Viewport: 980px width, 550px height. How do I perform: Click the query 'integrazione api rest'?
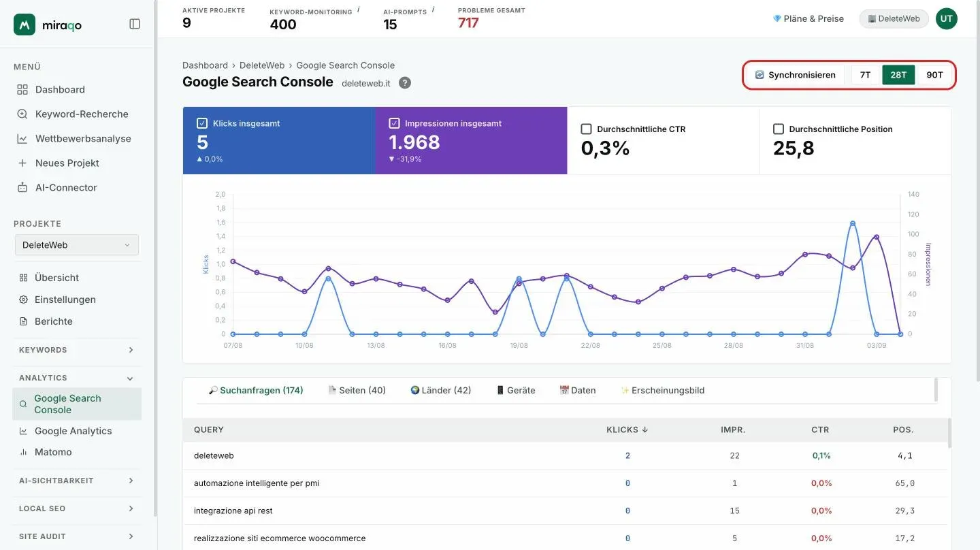[x=233, y=511]
